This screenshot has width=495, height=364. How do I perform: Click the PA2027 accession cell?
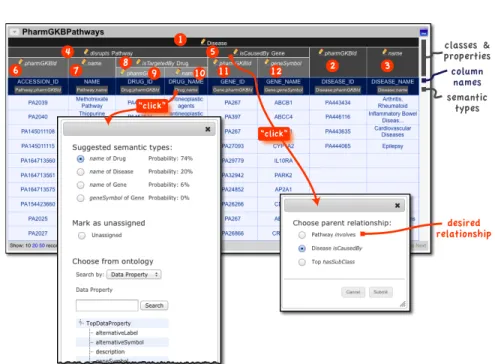pos(38,233)
